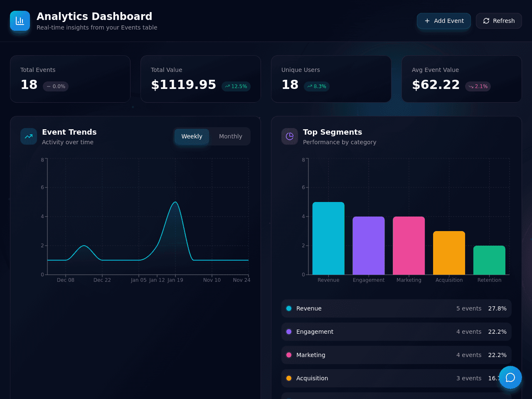Click the Dec 08 label on trends axis

66,280
